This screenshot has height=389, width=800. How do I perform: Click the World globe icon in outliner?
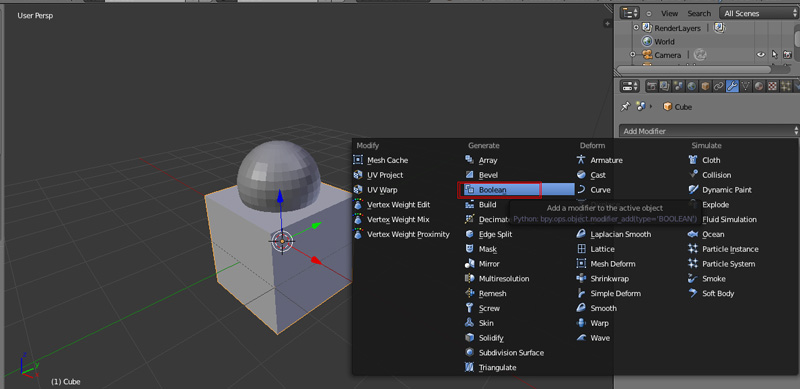point(647,41)
